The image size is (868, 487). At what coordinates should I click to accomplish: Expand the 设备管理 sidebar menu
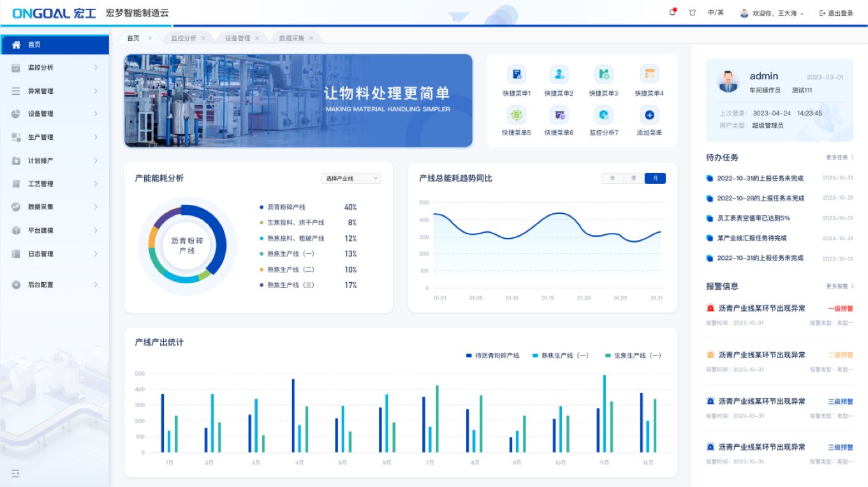coord(55,114)
